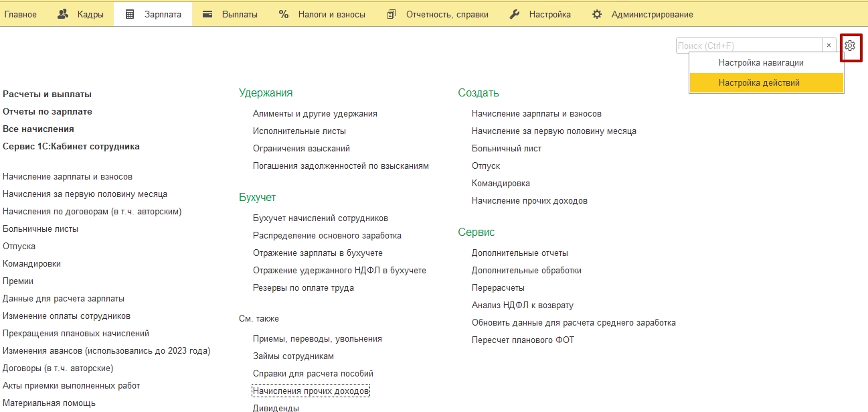Open Резервы по оплате труда

tap(303, 288)
